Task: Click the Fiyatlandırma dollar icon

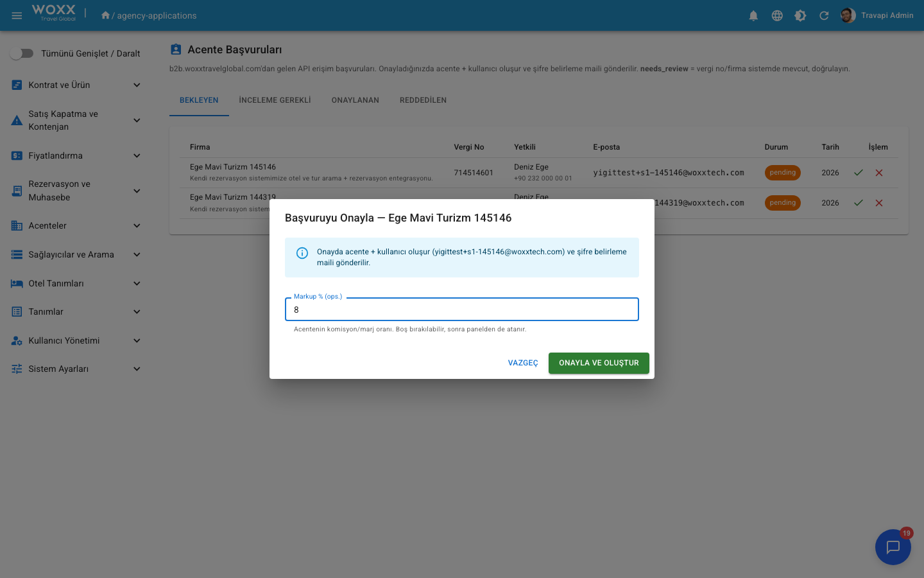Action: coord(17,155)
